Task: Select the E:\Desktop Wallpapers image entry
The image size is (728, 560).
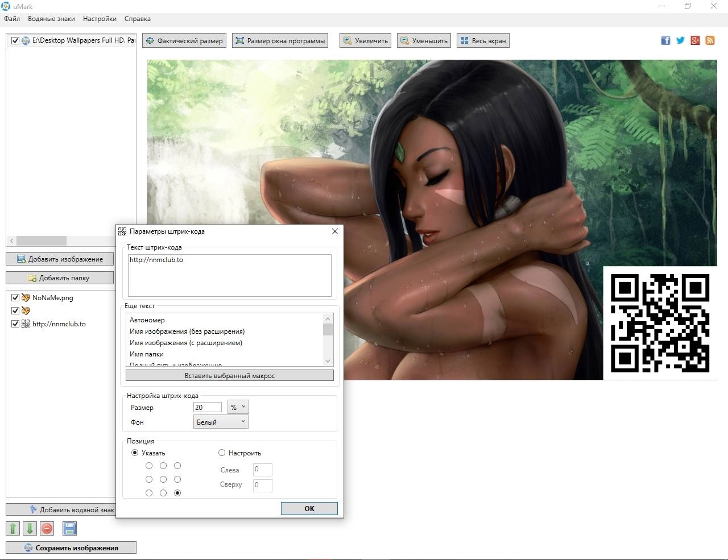Action: point(84,40)
